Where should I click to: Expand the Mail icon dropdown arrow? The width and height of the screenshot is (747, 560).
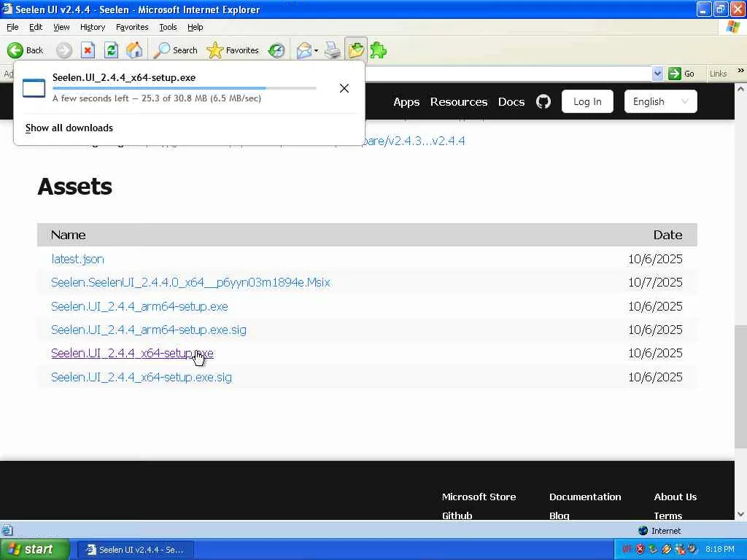pos(317,50)
